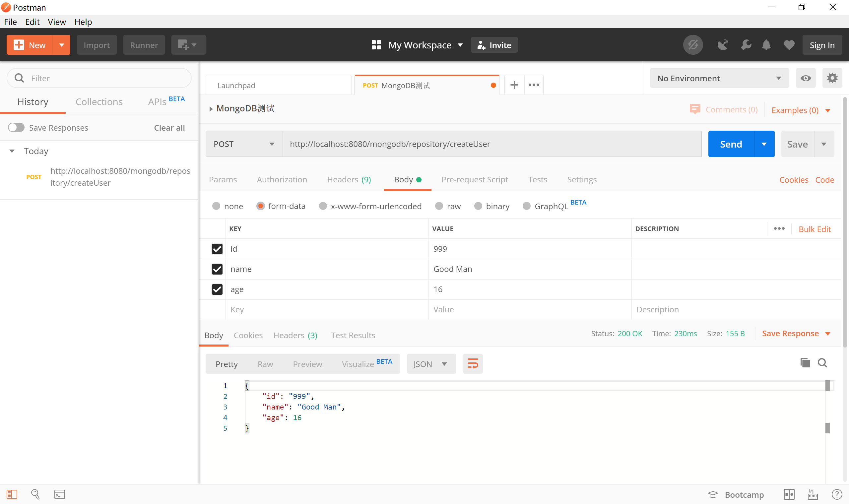Open the notifications bell icon

[766, 45]
